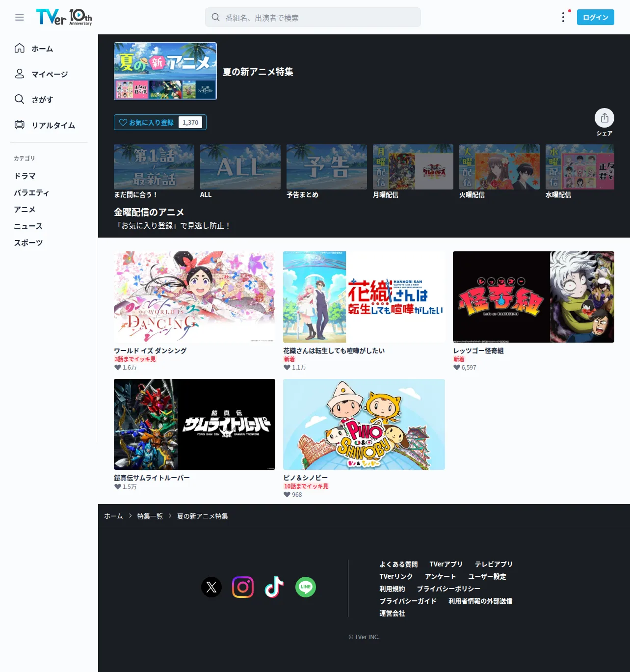
Task: Open the TVerアプリ footer link
Action: click(446, 564)
